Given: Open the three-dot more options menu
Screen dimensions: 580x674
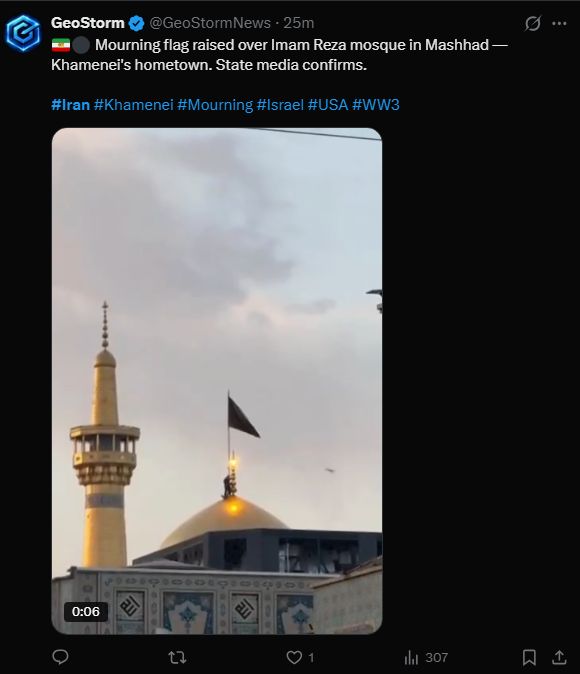Looking at the screenshot, I should click(x=559, y=23).
